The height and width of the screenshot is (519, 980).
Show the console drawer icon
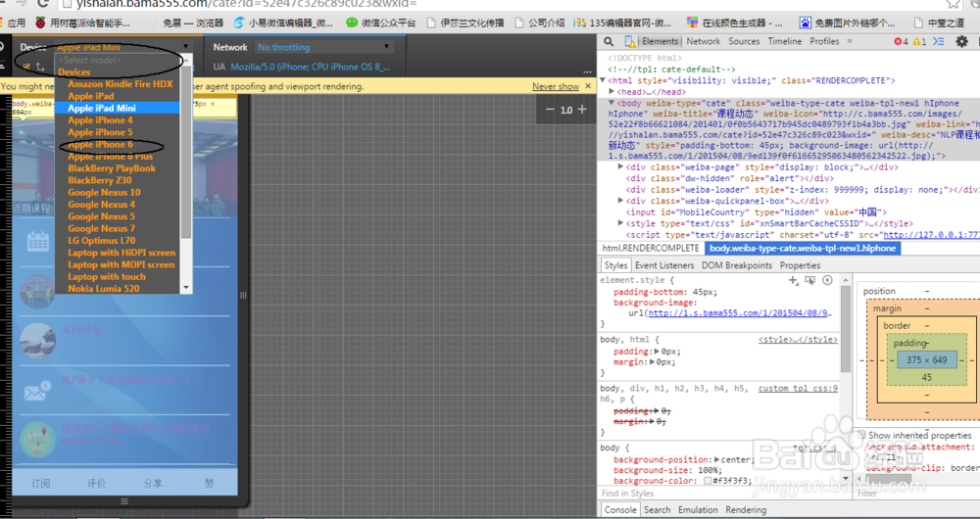pos(938,41)
